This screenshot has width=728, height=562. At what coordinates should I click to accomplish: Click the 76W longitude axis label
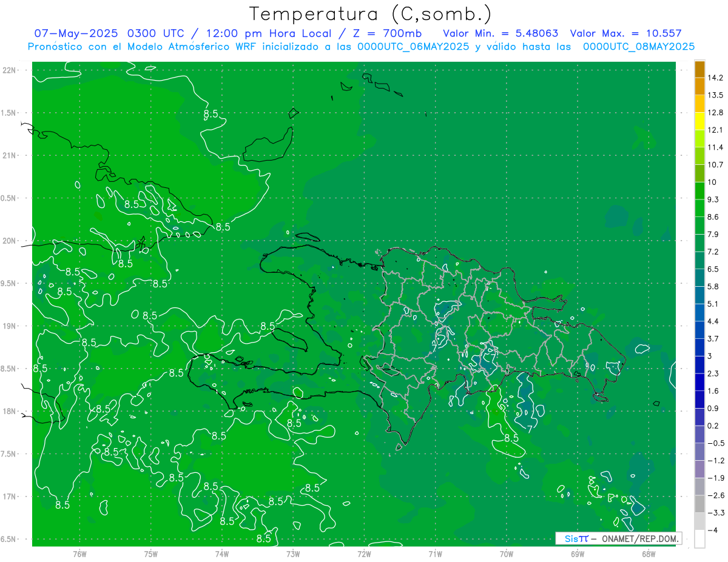(x=79, y=554)
